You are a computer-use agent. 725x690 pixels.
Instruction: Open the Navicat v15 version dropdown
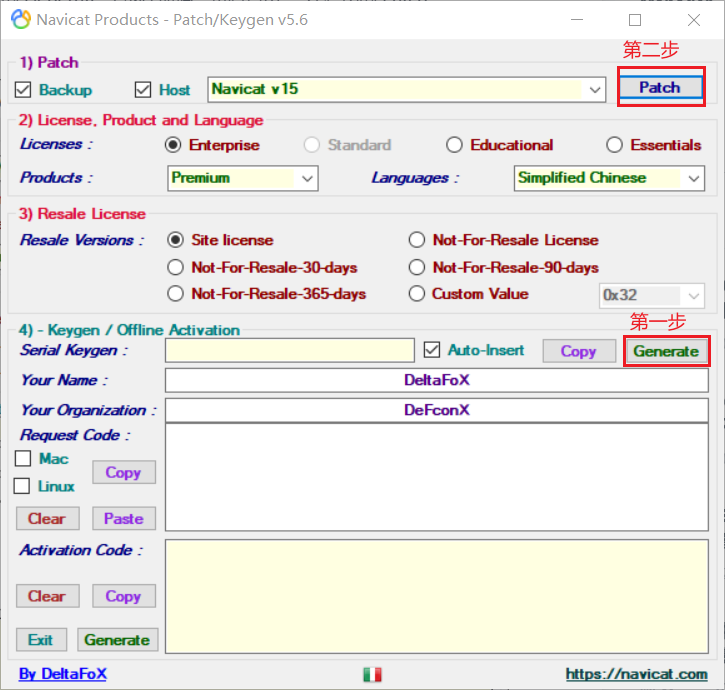coord(406,89)
